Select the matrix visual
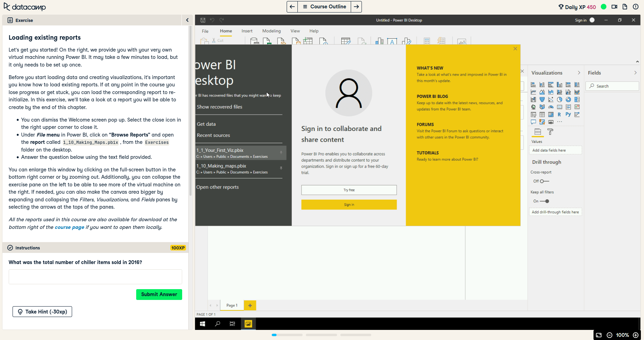The image size is (644, 340). click(x=551, y=115)
